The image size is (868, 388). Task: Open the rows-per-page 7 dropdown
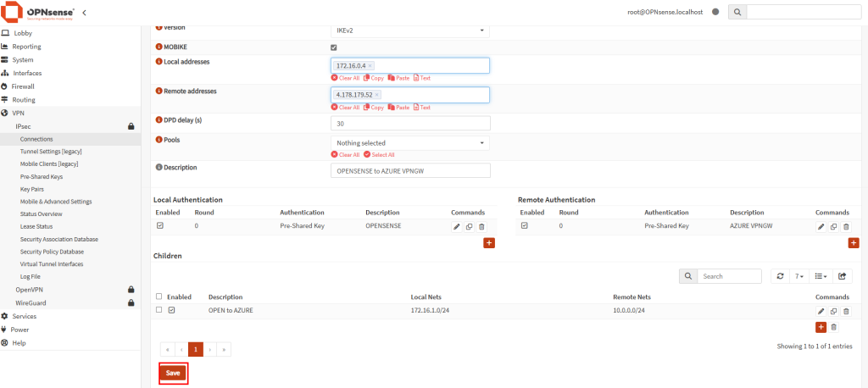coord(798,276)
